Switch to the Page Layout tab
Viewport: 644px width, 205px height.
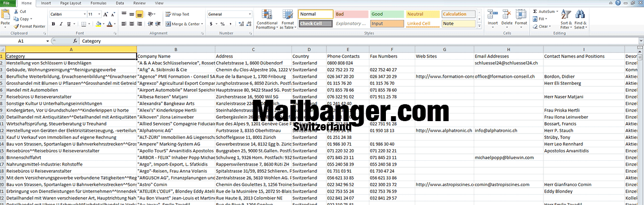click(x=70, y=3)
